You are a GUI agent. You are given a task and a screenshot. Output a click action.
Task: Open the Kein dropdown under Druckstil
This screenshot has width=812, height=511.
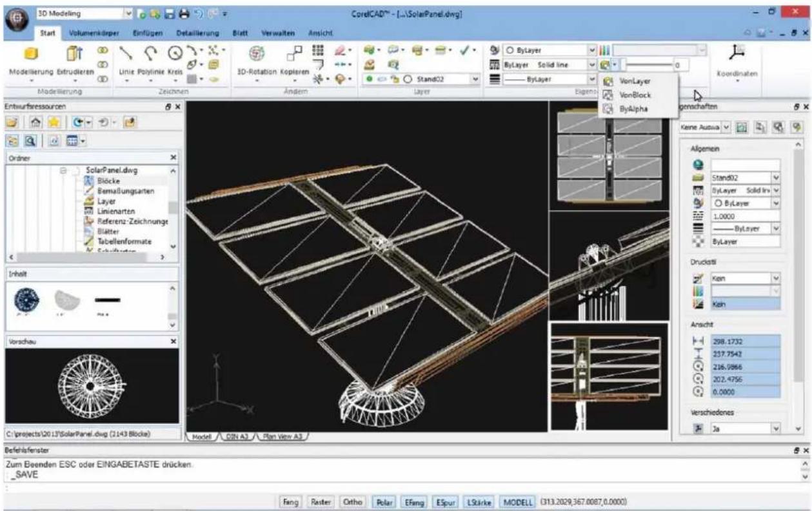pos(776,277)
